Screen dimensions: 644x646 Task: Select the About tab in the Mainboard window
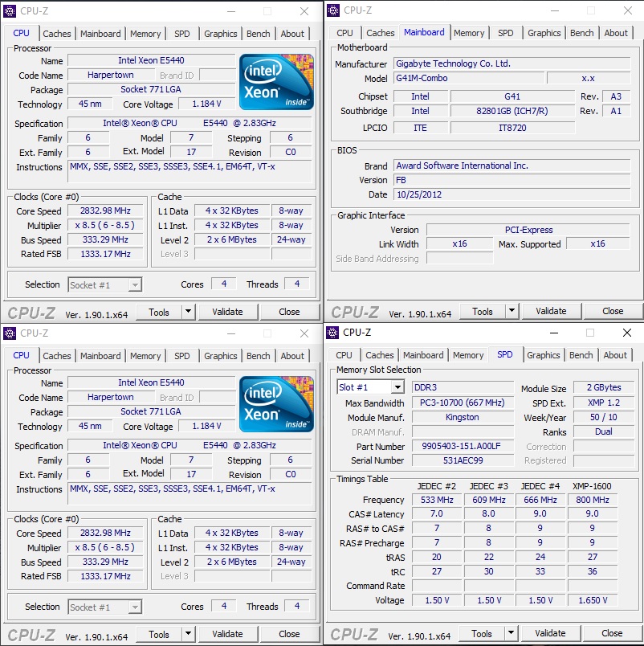[x=616, y=33]
